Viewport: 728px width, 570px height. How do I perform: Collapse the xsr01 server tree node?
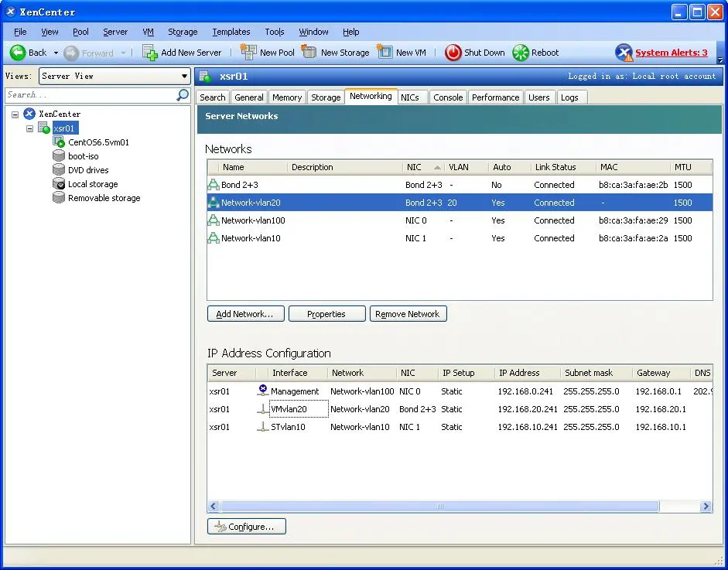(30, 128)
